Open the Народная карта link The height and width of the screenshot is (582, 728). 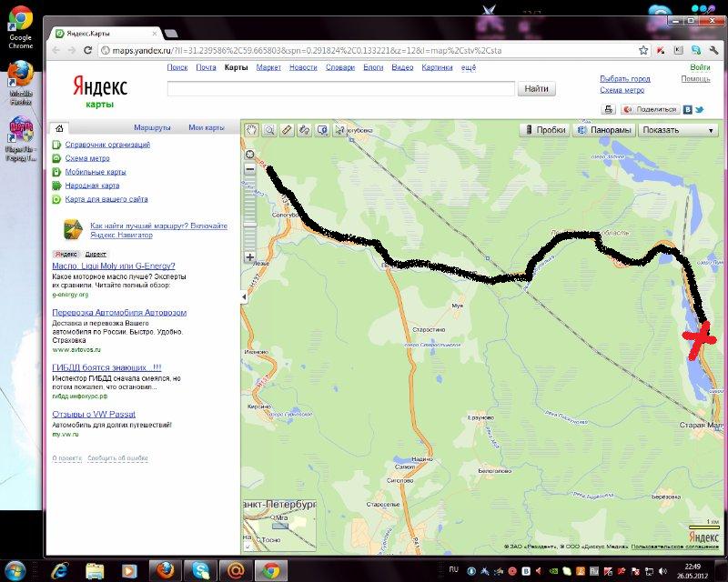click(92, 186)
